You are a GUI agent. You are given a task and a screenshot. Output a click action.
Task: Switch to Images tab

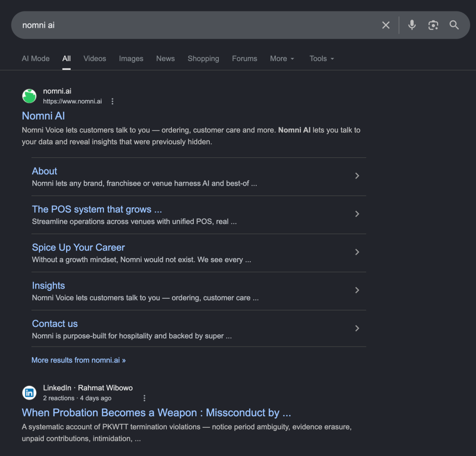[131, 58]
